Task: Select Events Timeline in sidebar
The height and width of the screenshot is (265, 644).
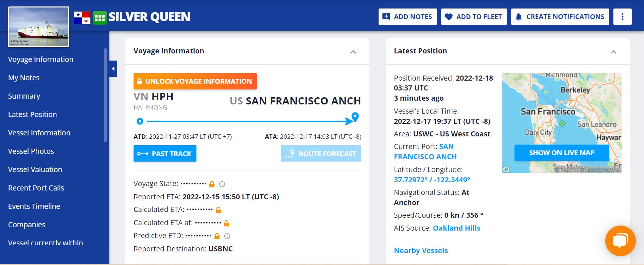Action: click(x=34, y=206)
